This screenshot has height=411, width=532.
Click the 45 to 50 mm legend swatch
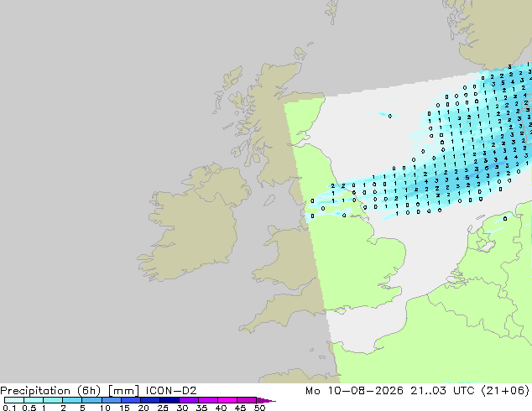[247, 400]
